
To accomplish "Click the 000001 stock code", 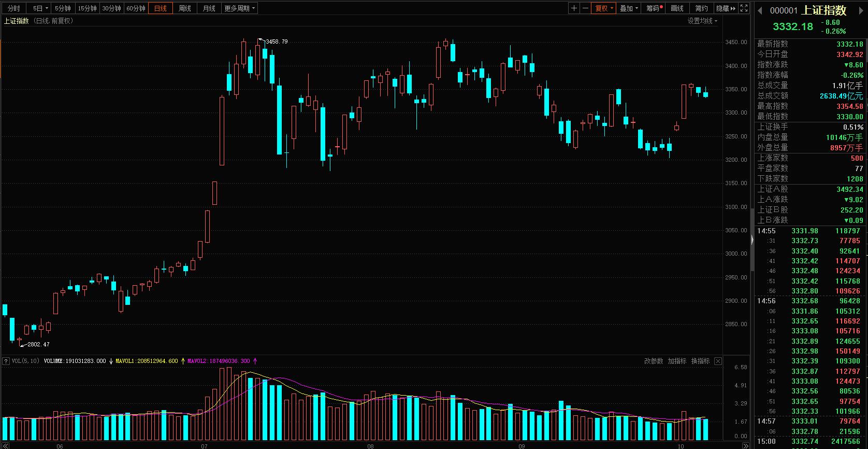I will (x=784, y=10).
